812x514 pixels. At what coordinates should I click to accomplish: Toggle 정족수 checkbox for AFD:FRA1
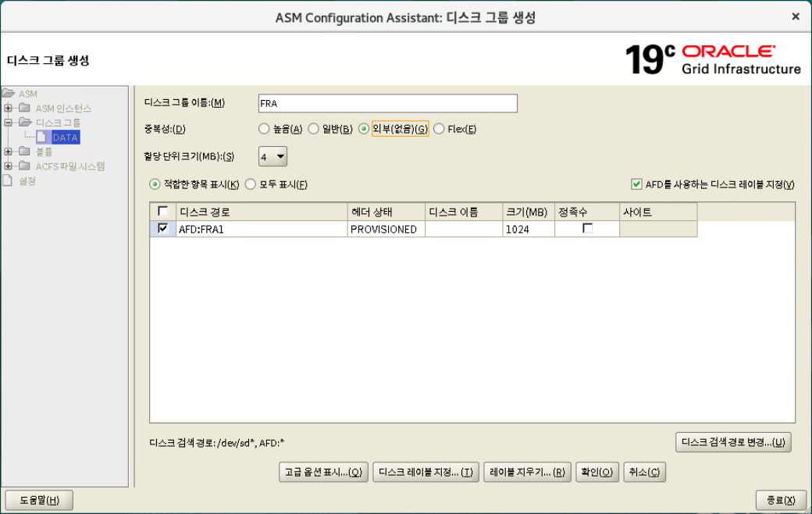tap(587, 229)
